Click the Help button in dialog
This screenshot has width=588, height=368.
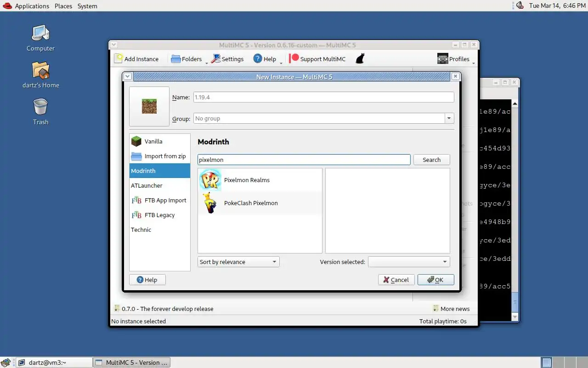click(147, 280)
